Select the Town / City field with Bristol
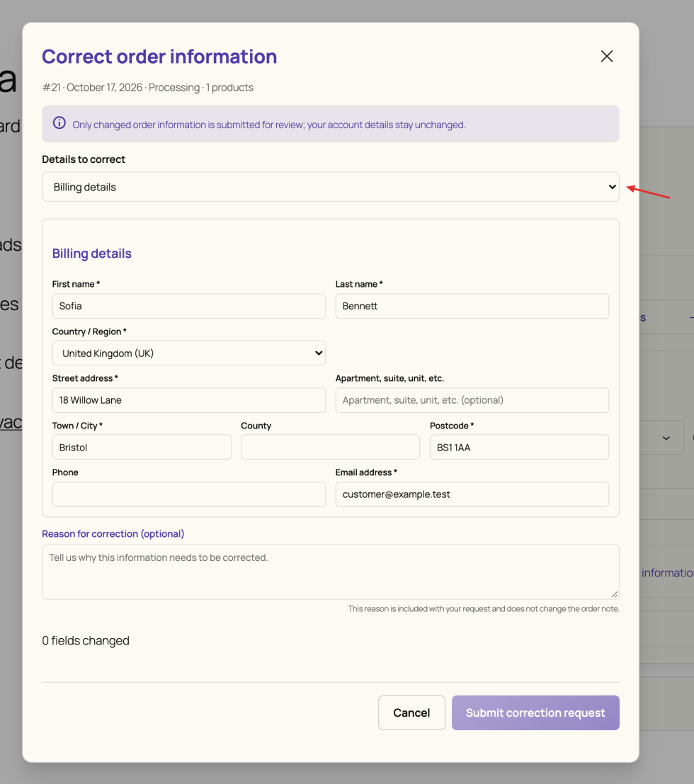Viewport: 694px width, 784px height. (x=142, y=447)
